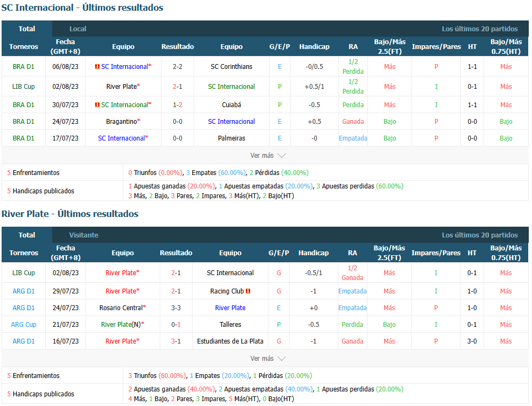Click the 'SC Internacional - Últimos resultados' heading
This screenshot has height=406, width=532.
(82, 8)
